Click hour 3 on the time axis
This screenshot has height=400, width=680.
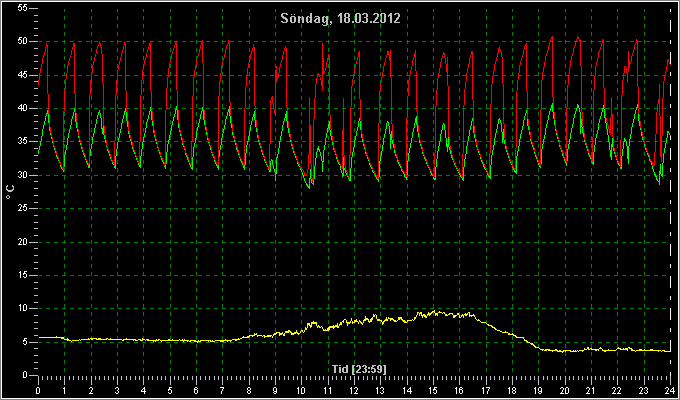[x=118, y=391]
